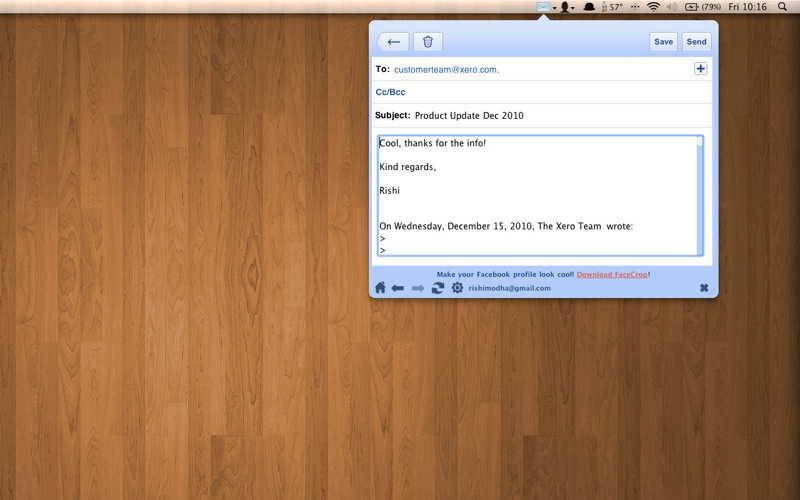Click in the Subject field
Image resolution: width=800 pixels, height=500 pixels.
pos(540,116)
